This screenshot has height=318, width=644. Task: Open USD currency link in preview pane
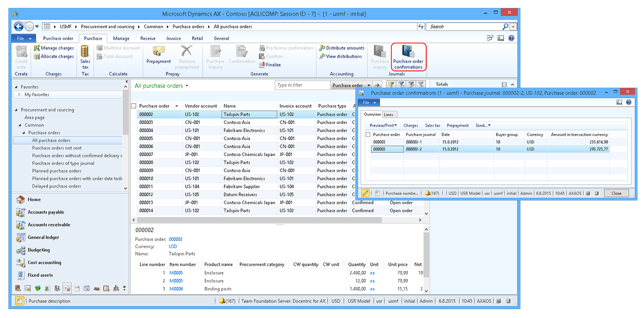173,247
